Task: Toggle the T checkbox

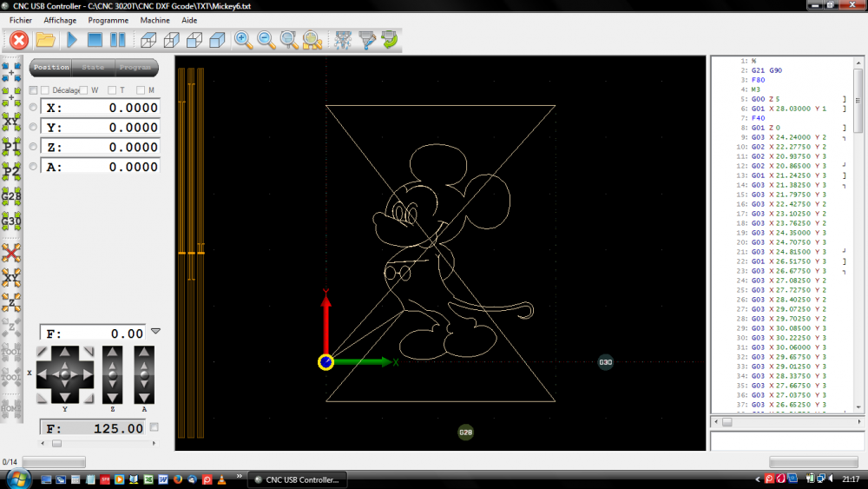Action: [112, 90]
